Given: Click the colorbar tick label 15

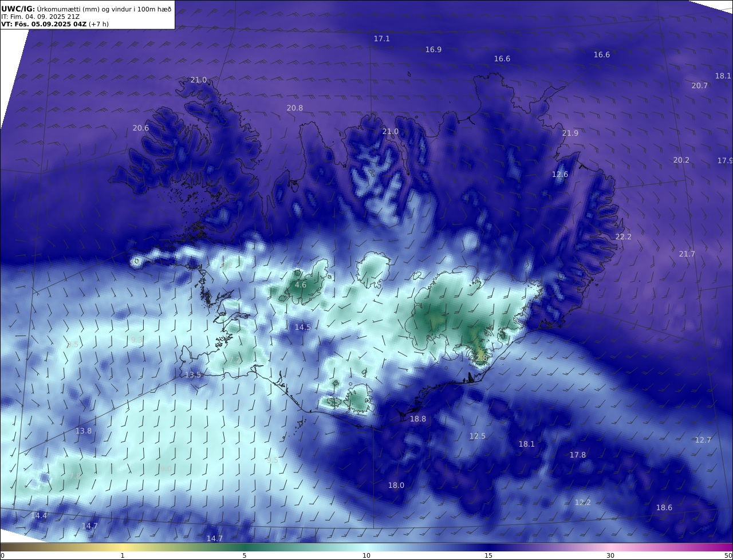Looking at the screenshot, I should click(488, 555).
